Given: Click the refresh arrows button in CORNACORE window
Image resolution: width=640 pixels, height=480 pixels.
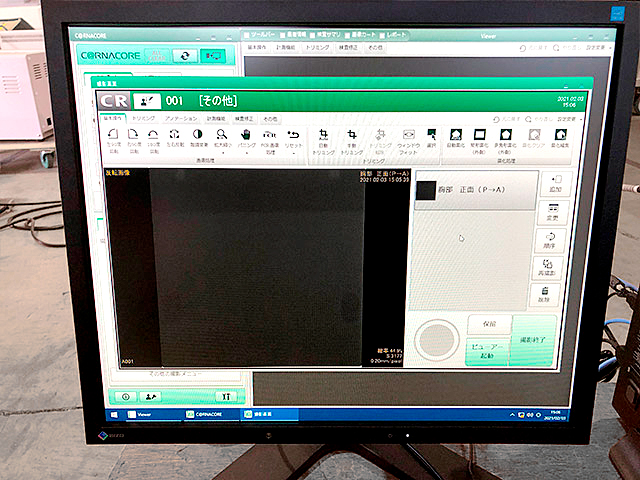Looking at the screenshot, I should (x=185, y=56).
